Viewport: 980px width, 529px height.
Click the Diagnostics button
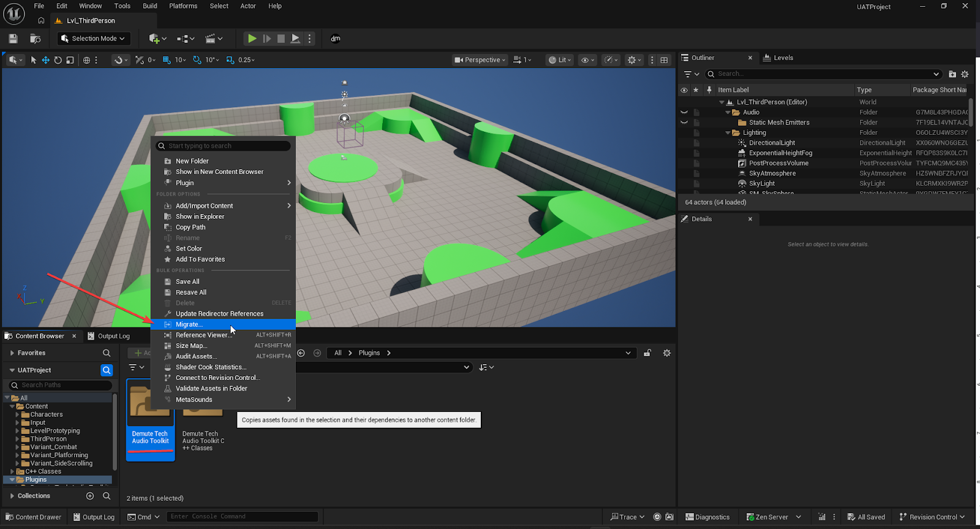pos(707,517)
